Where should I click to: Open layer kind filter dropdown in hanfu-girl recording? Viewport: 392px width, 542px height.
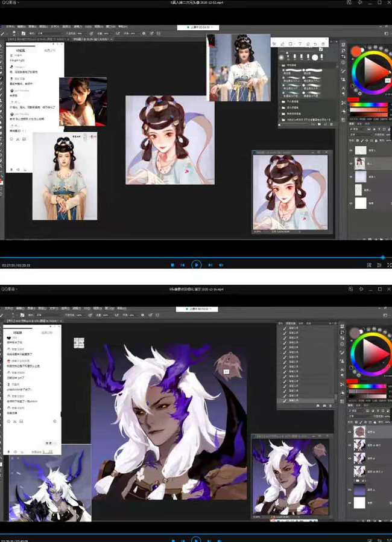coord(358,129)
